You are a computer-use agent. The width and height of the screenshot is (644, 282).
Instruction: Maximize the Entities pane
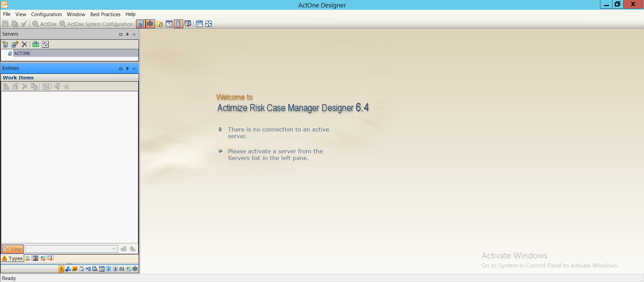(121, 69)
